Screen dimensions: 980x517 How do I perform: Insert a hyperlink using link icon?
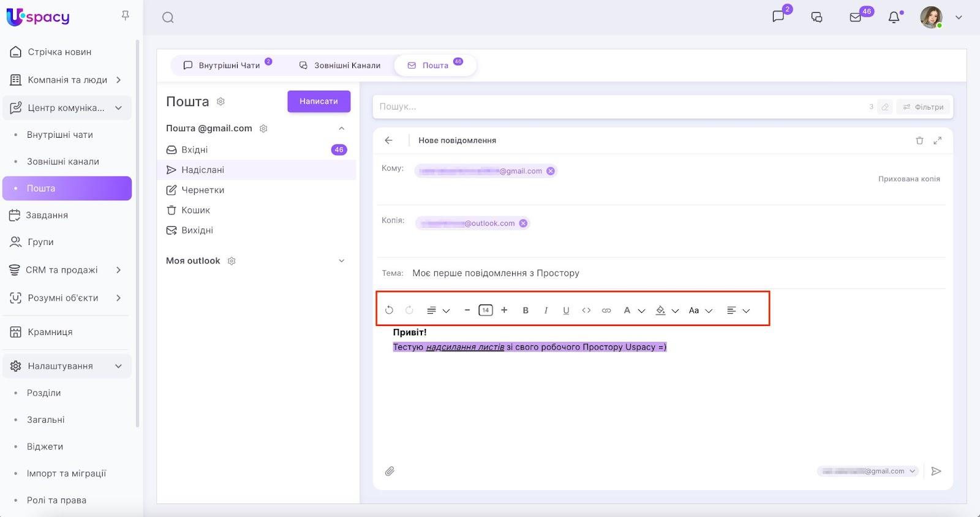pyautogui.click(x=606, y=311)
